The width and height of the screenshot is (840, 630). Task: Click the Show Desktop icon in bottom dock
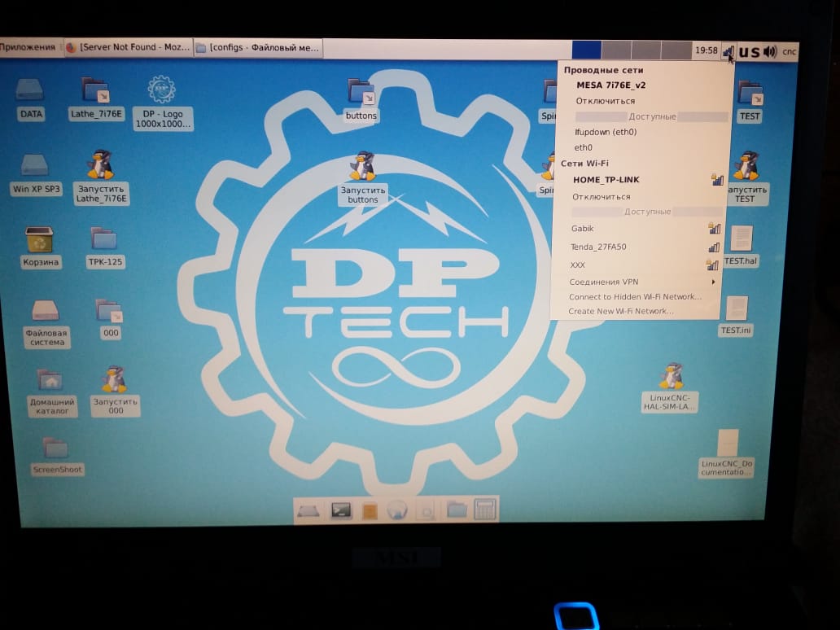click(308, 510)
